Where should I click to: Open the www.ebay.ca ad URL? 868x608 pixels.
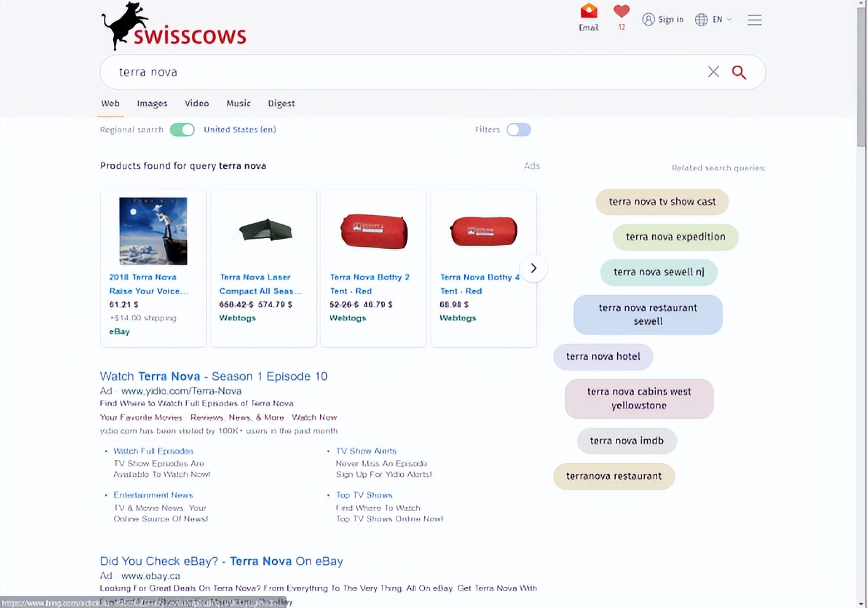pyautogui.click(x=151, y=576)
